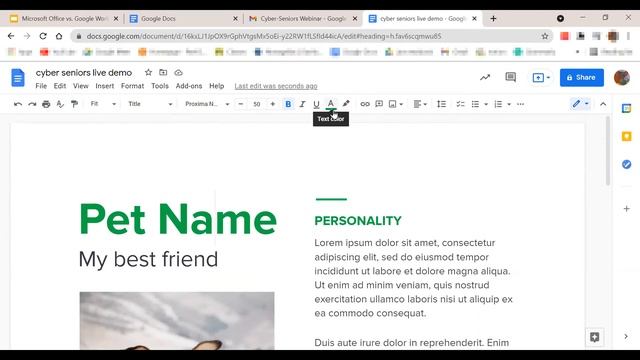Insert a link via chain icon
Image resolution: width=640 pixels, height=360 pixels.
[x=364, y=104]
